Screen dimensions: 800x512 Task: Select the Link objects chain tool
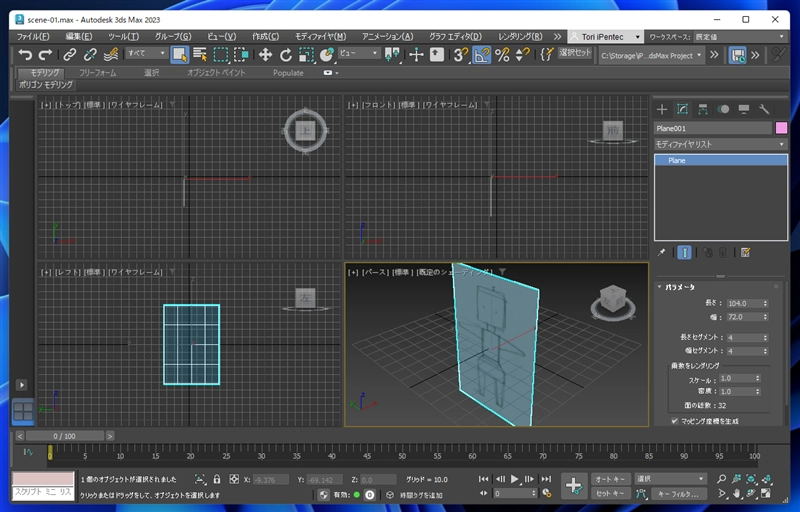[70, 55]
